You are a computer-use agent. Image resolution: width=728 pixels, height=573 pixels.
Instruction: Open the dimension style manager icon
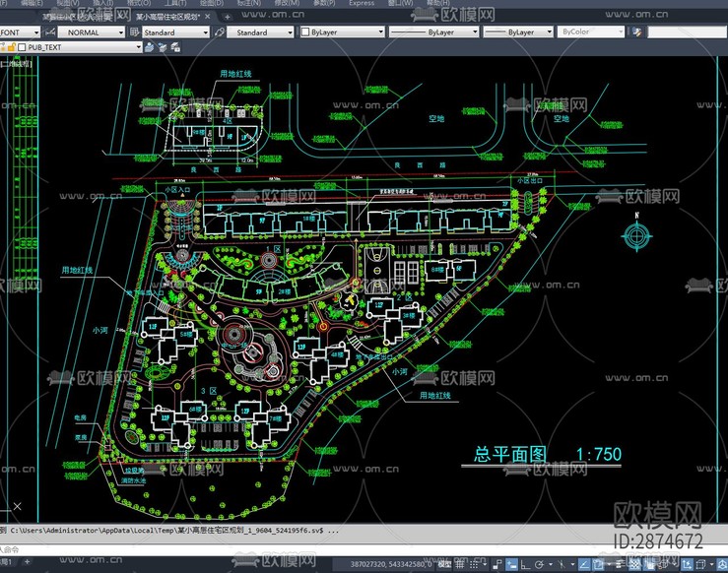[50, 32]
